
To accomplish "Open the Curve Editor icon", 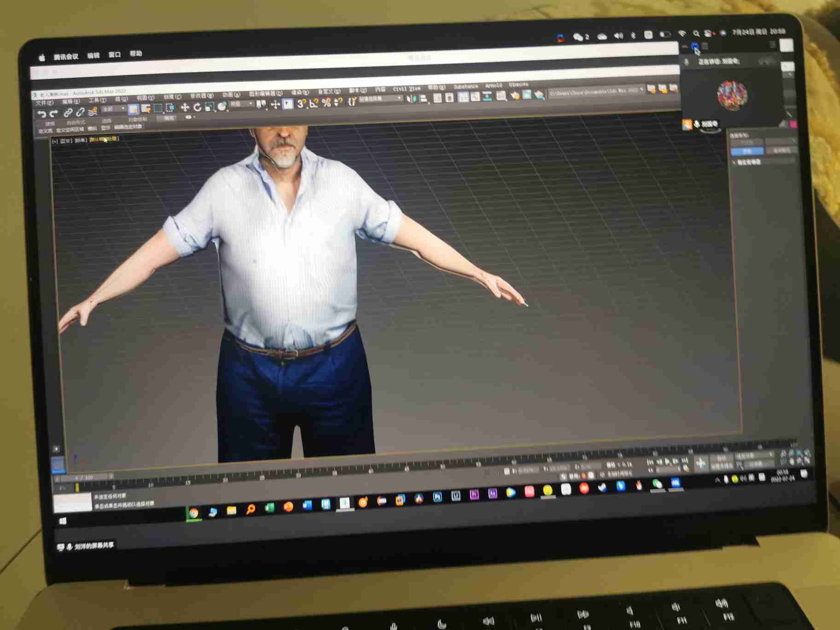I will (475, 97).
